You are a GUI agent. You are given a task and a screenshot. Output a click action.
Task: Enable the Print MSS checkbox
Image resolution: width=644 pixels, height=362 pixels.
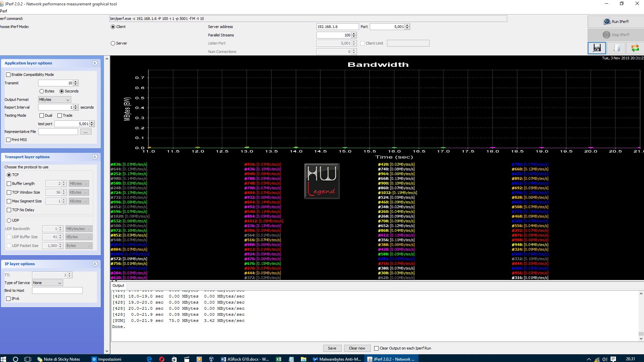click(8, 140)
